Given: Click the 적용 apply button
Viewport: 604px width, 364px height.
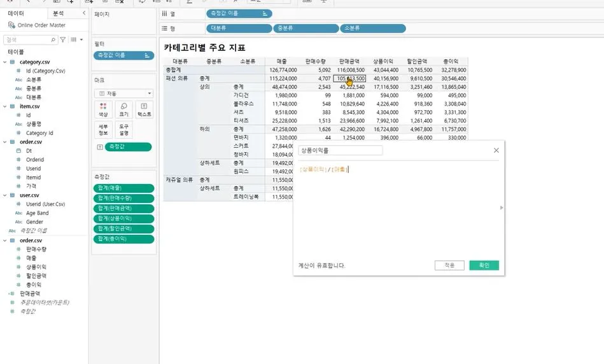Looking at the screenshot, I should (449, 265).
